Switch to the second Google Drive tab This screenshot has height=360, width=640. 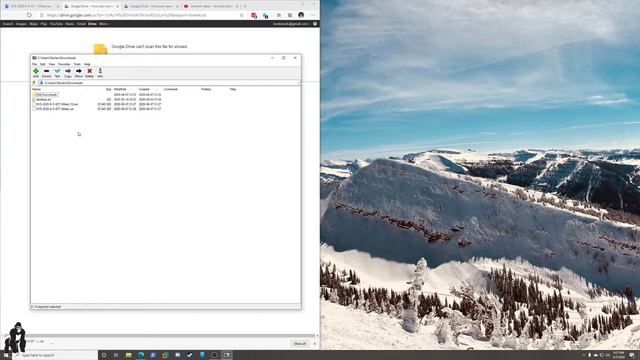[91, 6]
